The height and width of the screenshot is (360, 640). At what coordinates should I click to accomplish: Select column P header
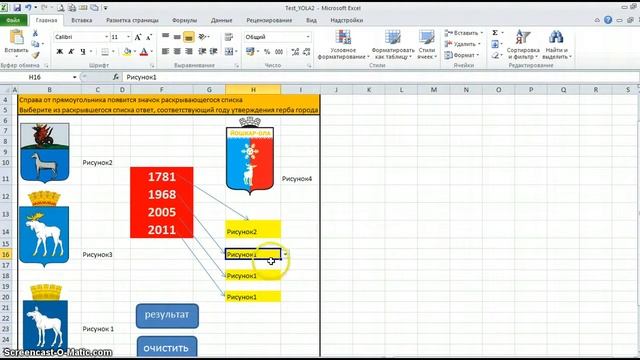[x=531, y=89]
